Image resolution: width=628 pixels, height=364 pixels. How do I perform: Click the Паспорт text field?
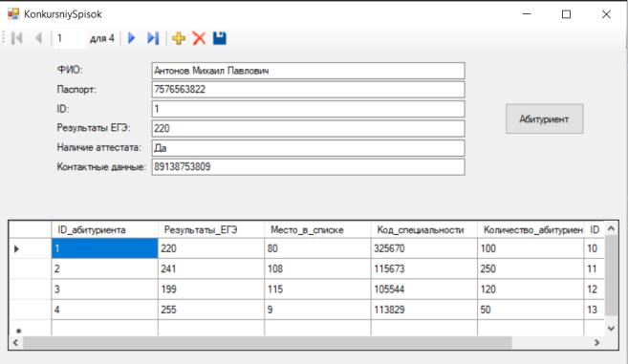tap(308, 89)
